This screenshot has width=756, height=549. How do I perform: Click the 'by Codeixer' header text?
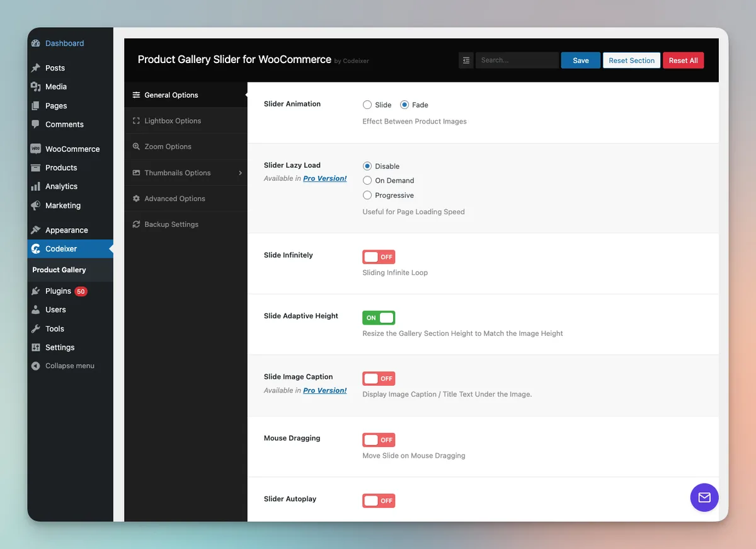pos(352,61)
